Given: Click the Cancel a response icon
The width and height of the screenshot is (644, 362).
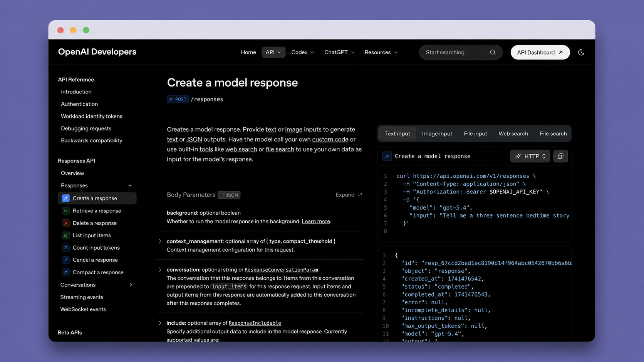Looking at the screenshot, I should coord(65,260).
